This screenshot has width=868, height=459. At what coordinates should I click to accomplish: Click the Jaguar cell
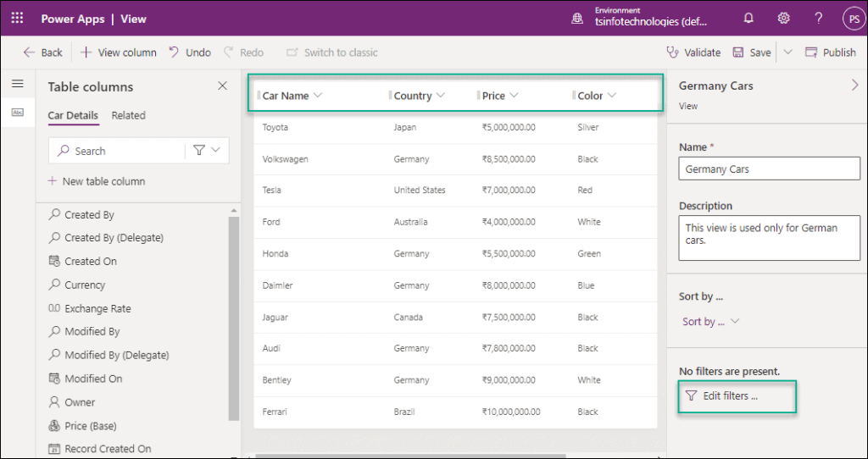275,318
